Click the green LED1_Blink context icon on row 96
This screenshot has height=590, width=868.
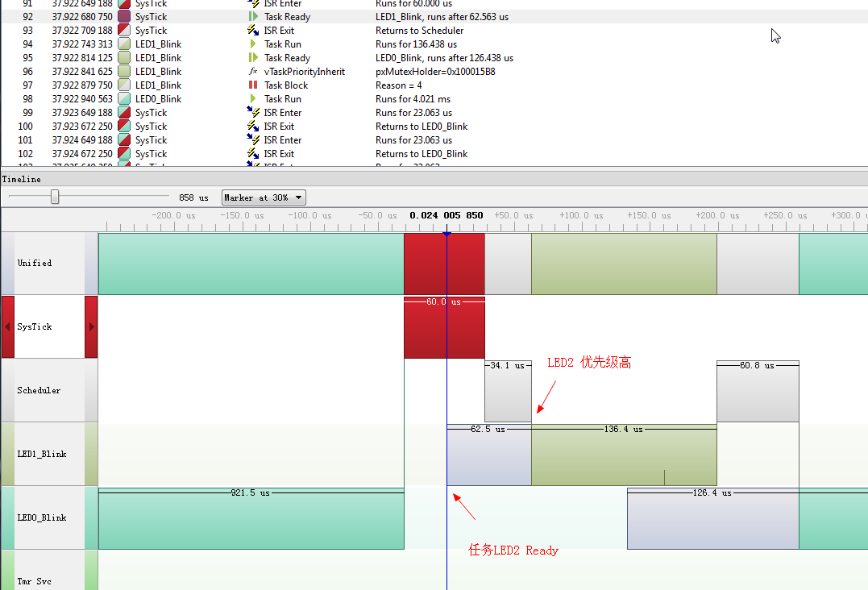123,71
